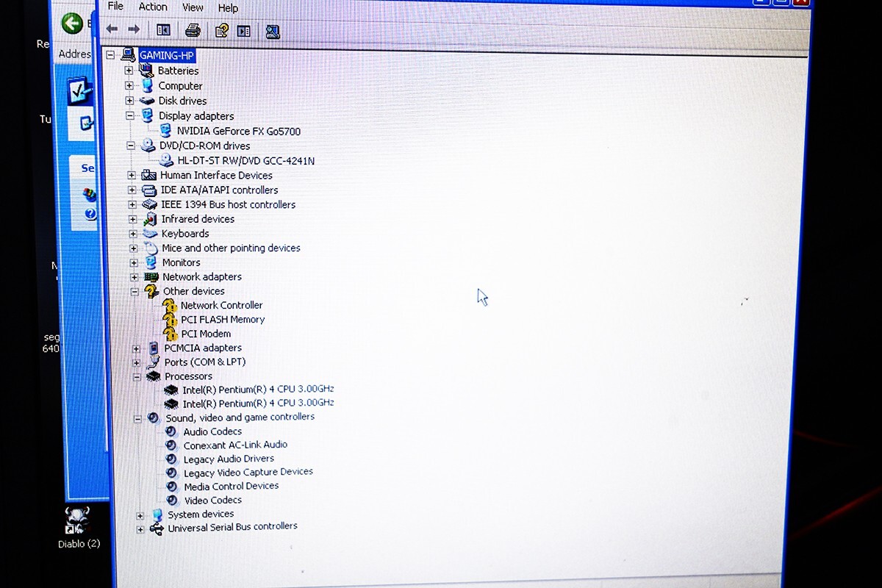Select the second Pentium 4 CPU 3.00GHz entry

click(x=258, y=404)
